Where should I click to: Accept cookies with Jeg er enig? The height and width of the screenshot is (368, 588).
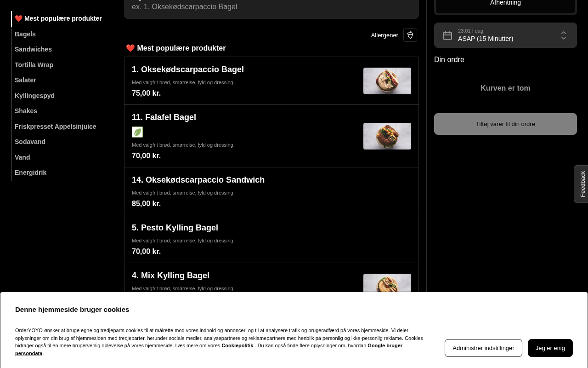coord(550,348)
